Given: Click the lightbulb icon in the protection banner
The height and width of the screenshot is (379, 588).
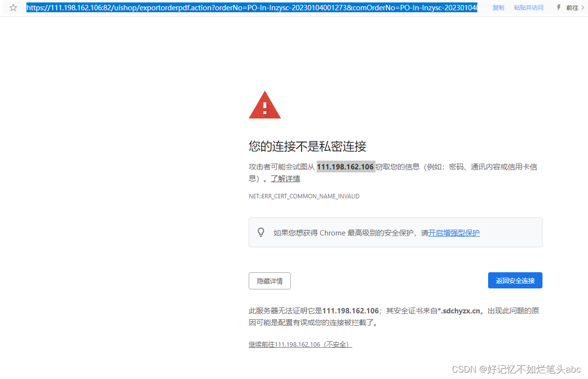Looking at the screenshot, I should 261,232.
